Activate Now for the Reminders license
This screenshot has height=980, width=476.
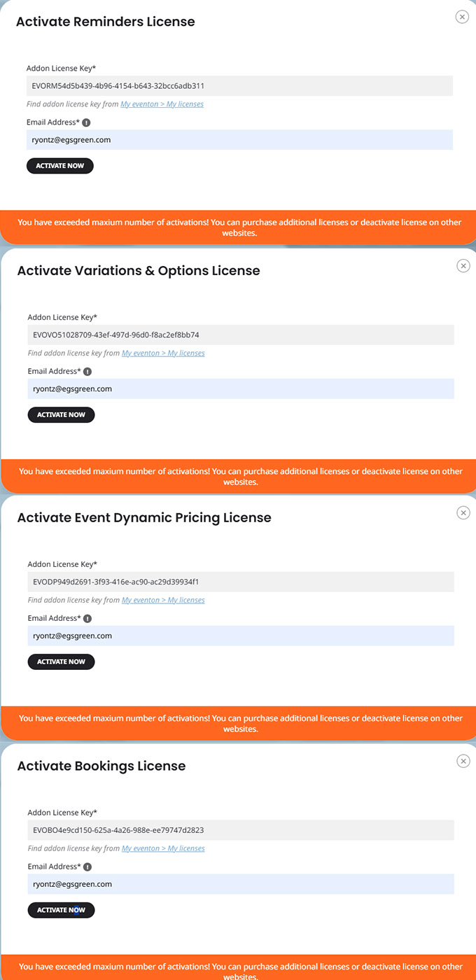pyautogui.click(x=60, y=166)
